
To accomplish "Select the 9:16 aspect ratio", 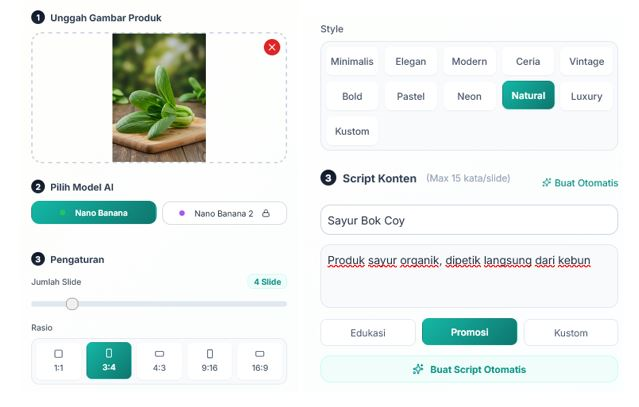I will [210, 361].
